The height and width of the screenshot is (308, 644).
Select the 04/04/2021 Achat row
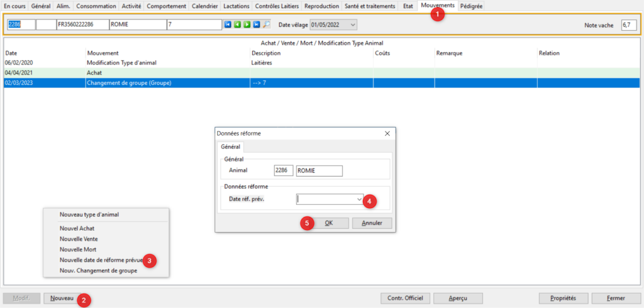tap(322, 73)
